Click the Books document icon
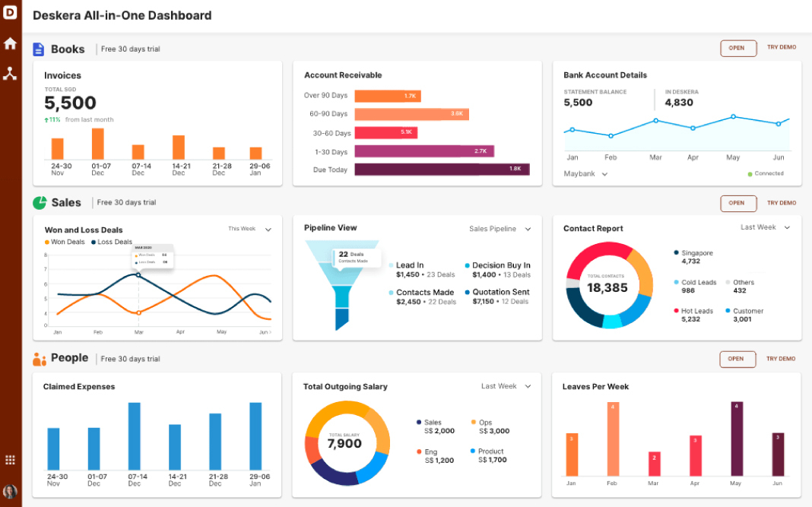Image resolution: width=812 pixels, height=507 pixels. pos(37,49)
